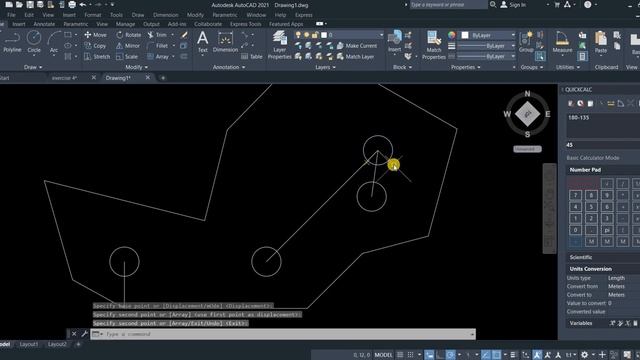Select the Polyline draw tool
The width and height of the screenshot is (640, 360).
pyautogui.click(x=12, y=42)
